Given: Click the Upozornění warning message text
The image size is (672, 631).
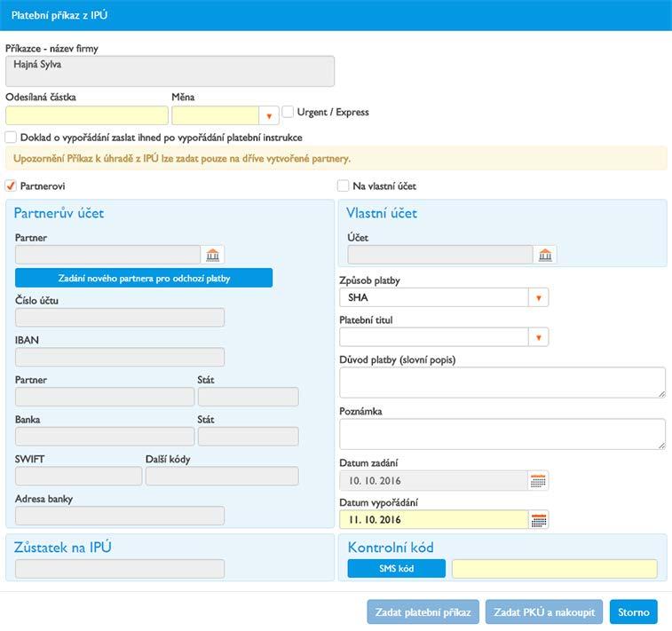Looking at the screenshot, I should [182, 159].
